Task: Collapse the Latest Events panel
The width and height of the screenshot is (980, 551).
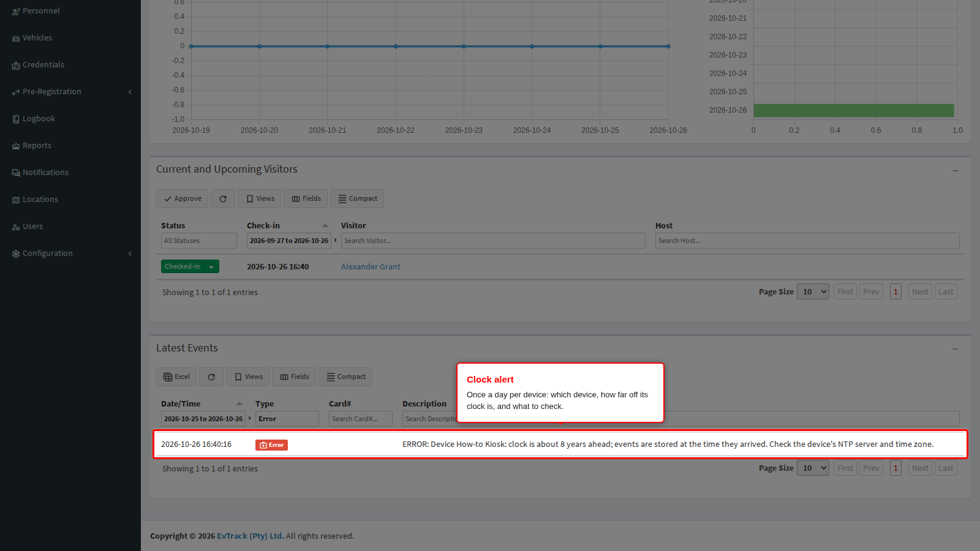Action: point(956,348)
